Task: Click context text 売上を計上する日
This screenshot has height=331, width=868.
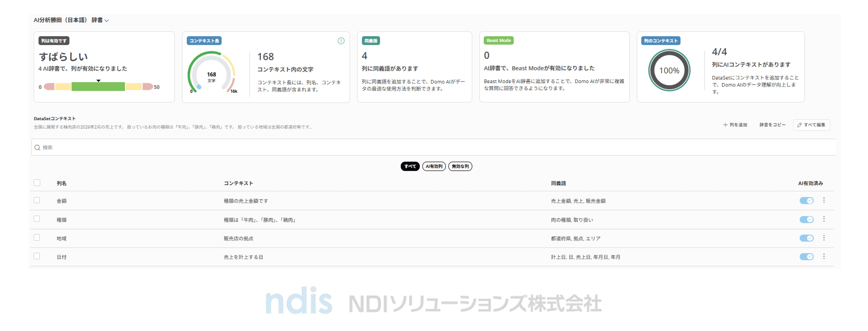Action: click(243, 257)
